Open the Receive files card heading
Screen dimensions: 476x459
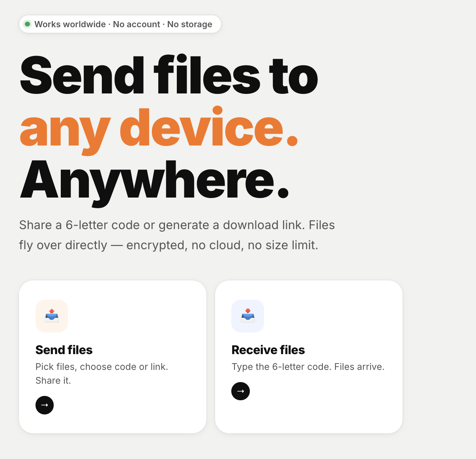click(x=268, y=350)
